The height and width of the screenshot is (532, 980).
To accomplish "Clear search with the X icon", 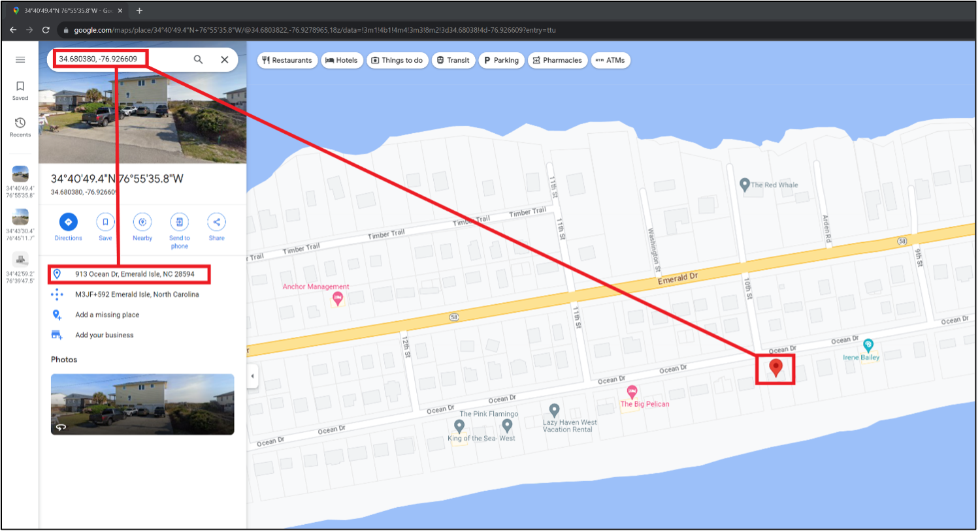I will pyautogui.click(x=224, y=59).
